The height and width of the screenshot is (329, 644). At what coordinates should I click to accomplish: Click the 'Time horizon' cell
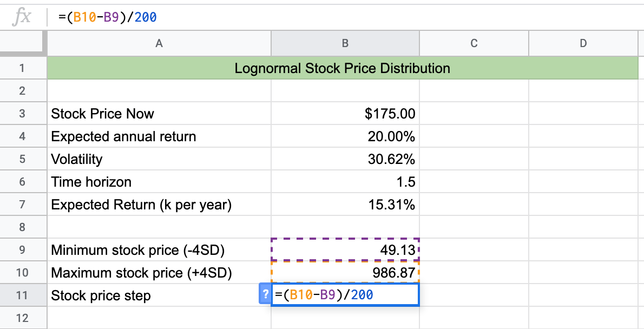pos(159,182)
